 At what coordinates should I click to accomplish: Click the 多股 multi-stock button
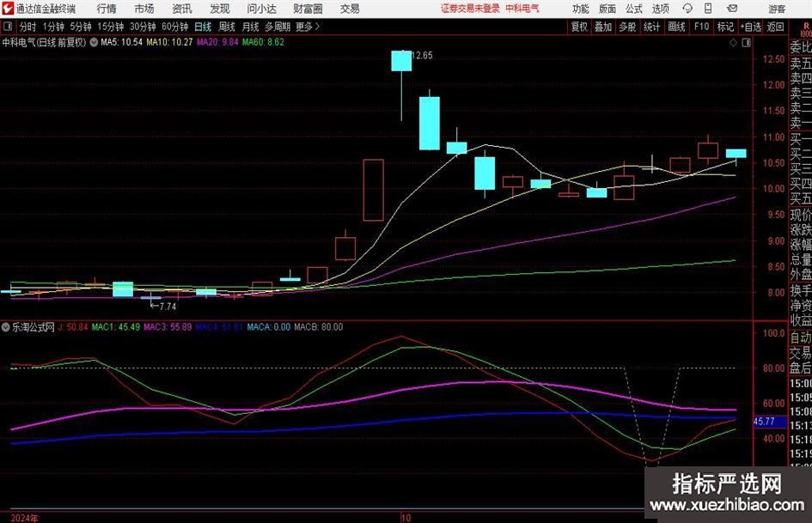pos(627,27)
